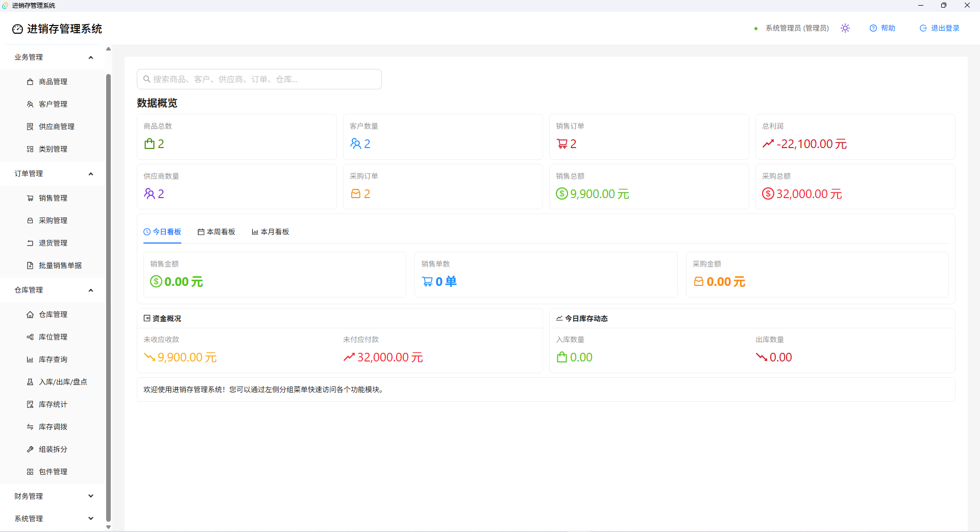980x532 pixels.
Task: Click the 库存查询 chart icon
Action: (x=30, y=359)
